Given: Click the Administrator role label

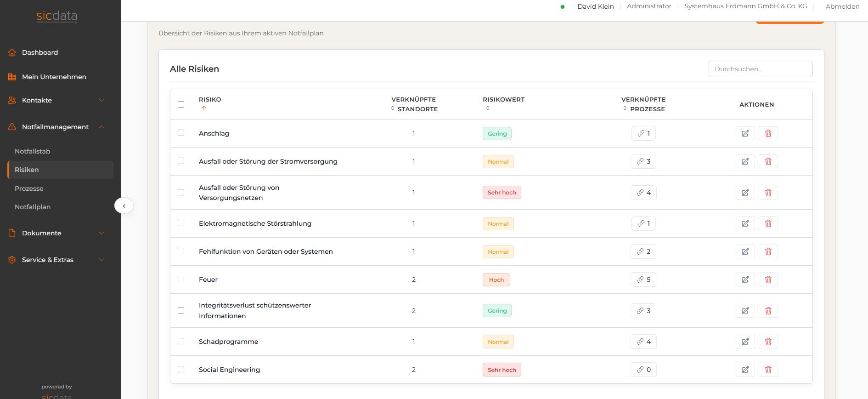Looking at the screenshot, I should [x=649, y=6].
